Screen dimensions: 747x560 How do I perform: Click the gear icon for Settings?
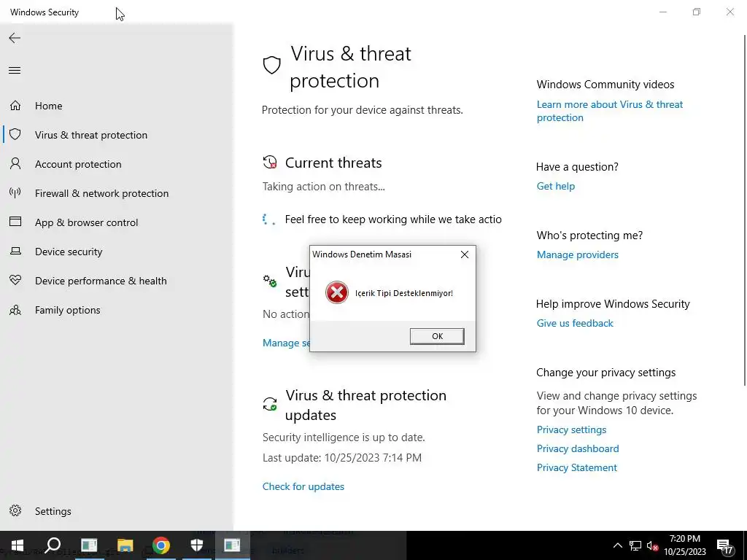(x=15, y=510)
